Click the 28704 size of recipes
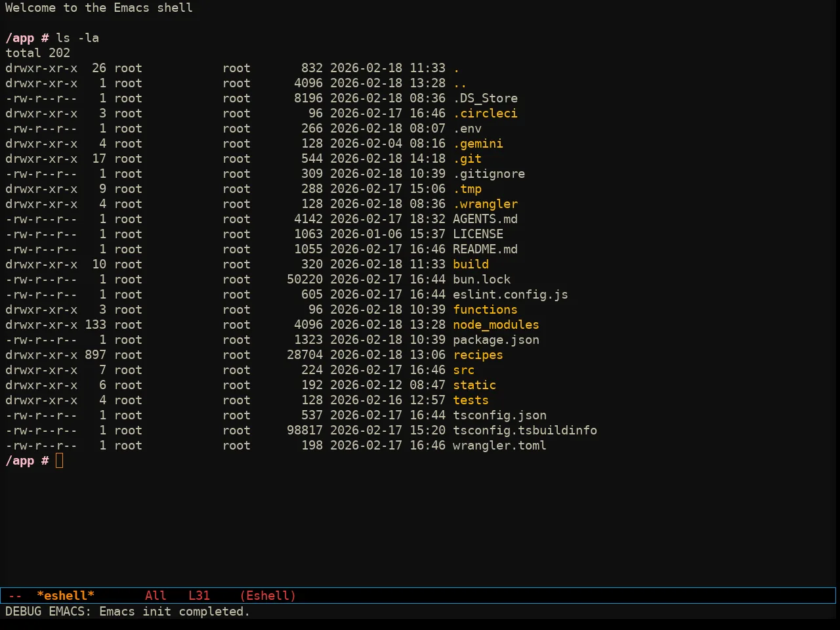 (x=305, y=355)
